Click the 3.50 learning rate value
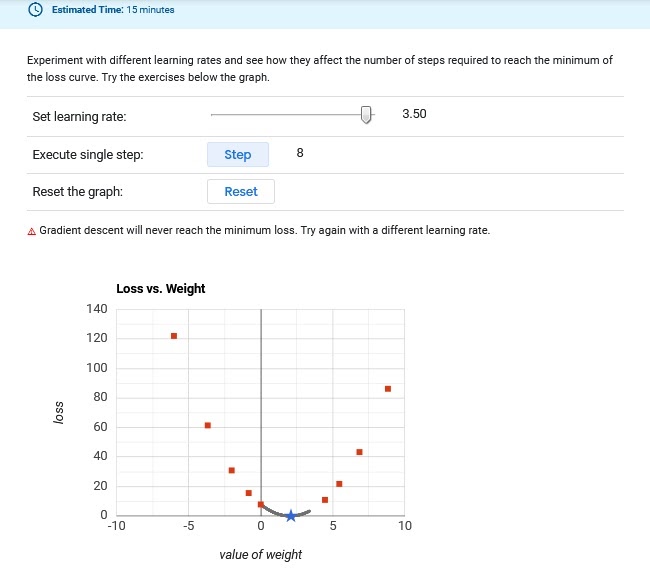The width and height of the screenshot is (650, 582). (414, 114)
